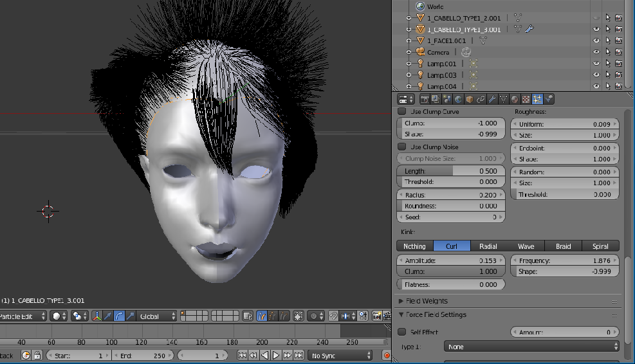Open the Constraints properties tab

481,99
